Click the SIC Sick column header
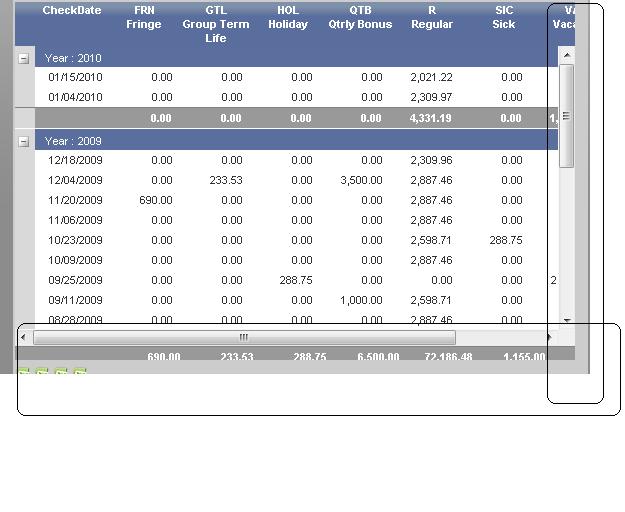The height and width of the screenshot is (512, 625). pyautogui.click(x=504, y=18)
